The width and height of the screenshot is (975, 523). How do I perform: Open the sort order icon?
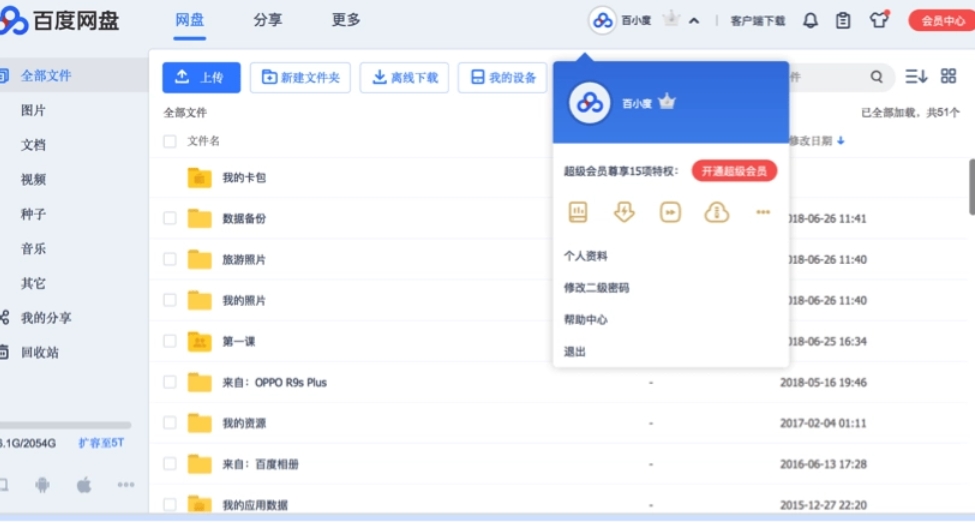click(916, 76)
